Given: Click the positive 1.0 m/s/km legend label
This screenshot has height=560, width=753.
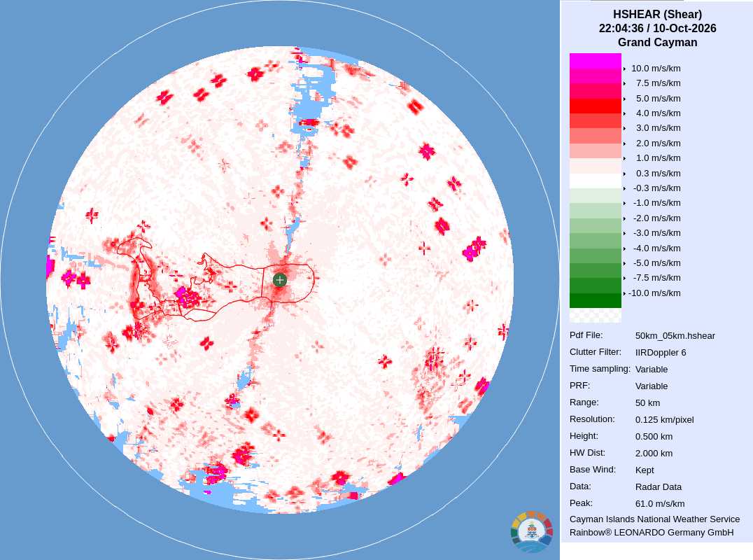Looking at the screenshot, I should point(658,158).
